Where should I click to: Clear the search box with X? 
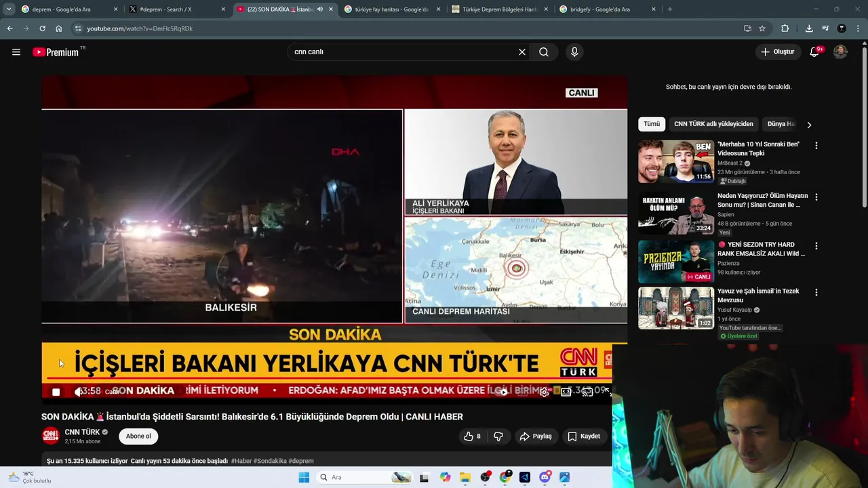[522, 52]
